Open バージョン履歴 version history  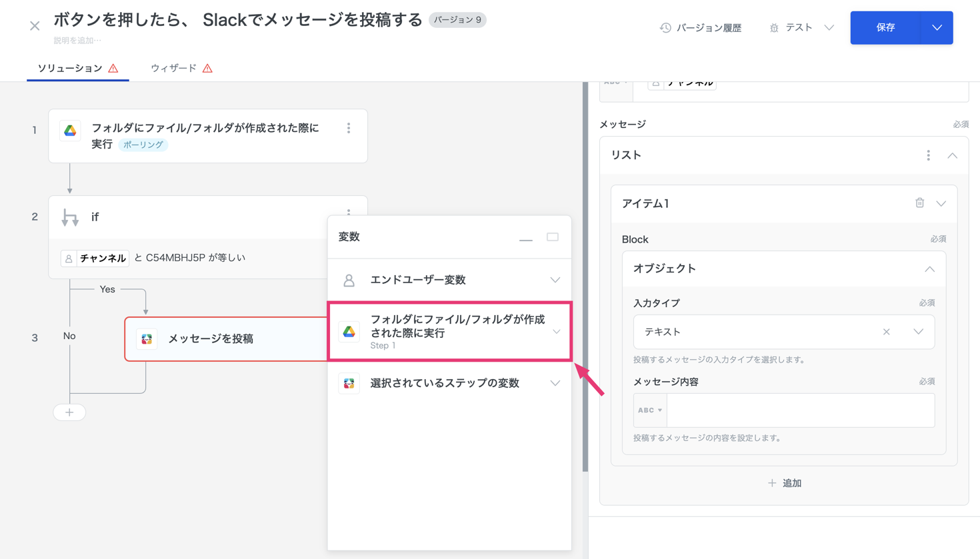point(701,28)
